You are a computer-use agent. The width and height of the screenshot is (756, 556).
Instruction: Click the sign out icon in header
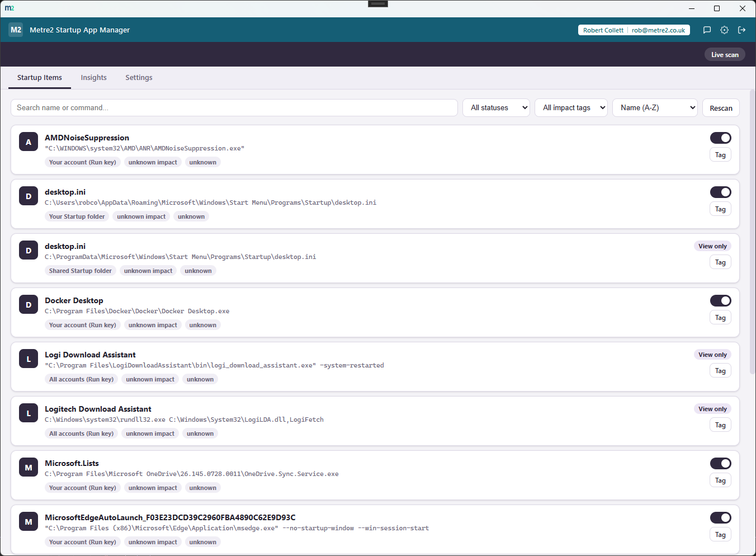(x=741, y=30)
